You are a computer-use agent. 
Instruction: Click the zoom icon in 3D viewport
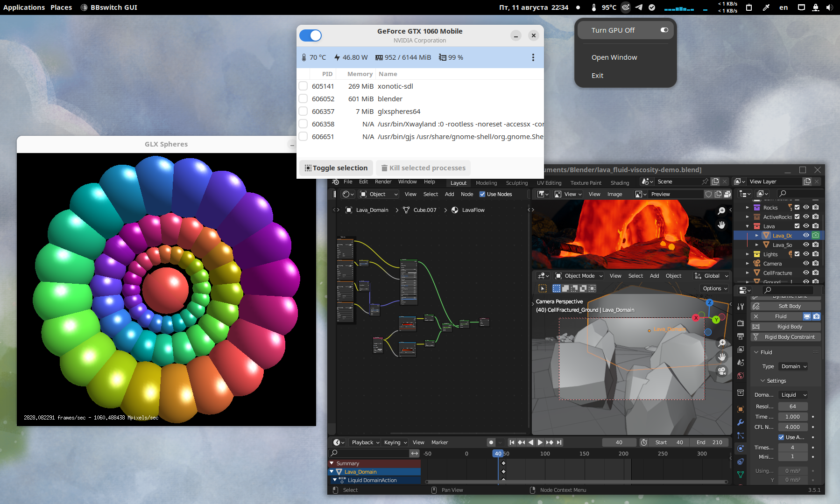click(722, 343)
